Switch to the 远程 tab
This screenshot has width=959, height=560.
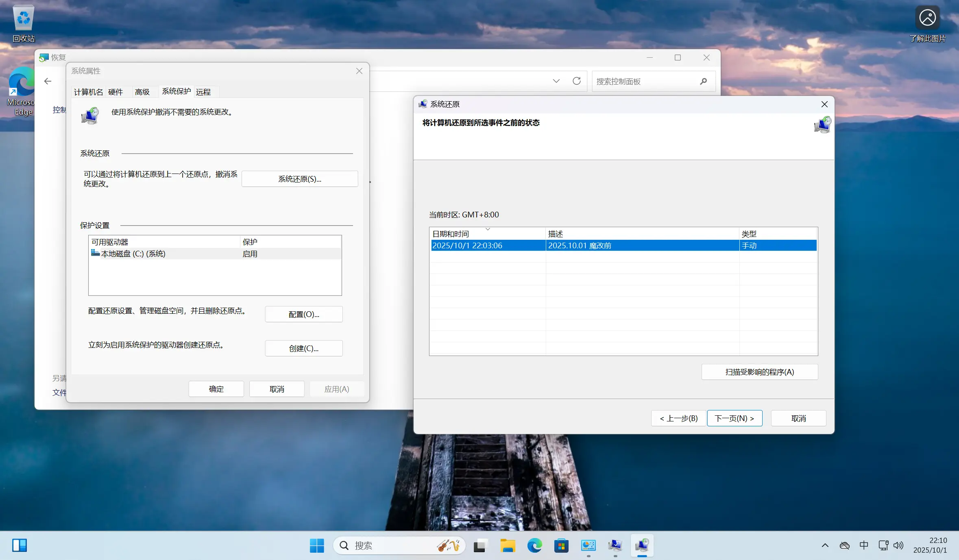coord(203,92)
